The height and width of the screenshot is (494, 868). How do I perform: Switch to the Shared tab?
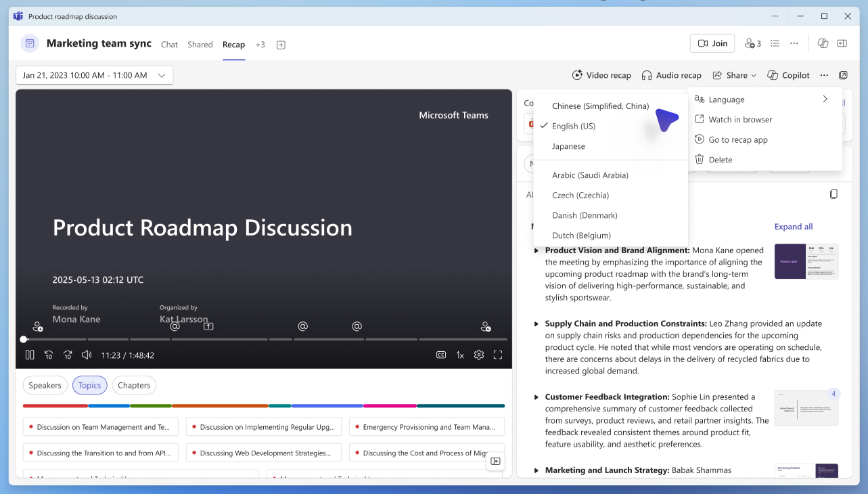pos(200,45)
